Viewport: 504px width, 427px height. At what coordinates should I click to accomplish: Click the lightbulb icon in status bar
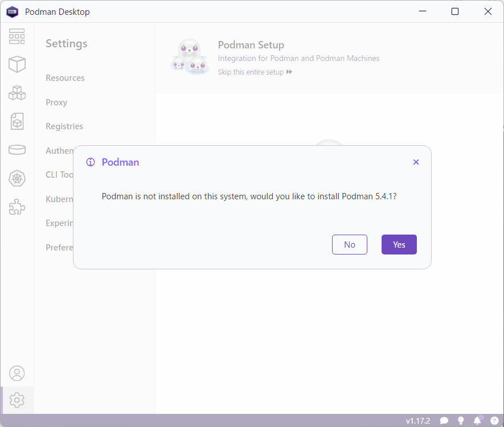461,421
